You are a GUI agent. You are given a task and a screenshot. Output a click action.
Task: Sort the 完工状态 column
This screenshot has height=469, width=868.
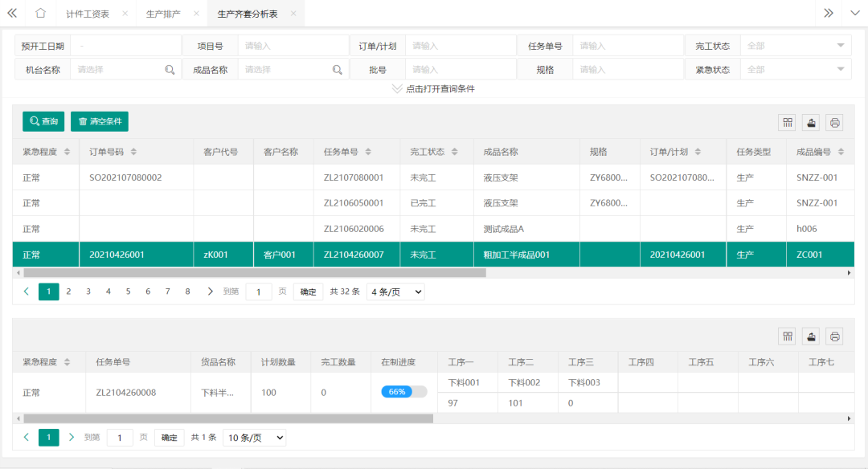(x=454, y=152)
